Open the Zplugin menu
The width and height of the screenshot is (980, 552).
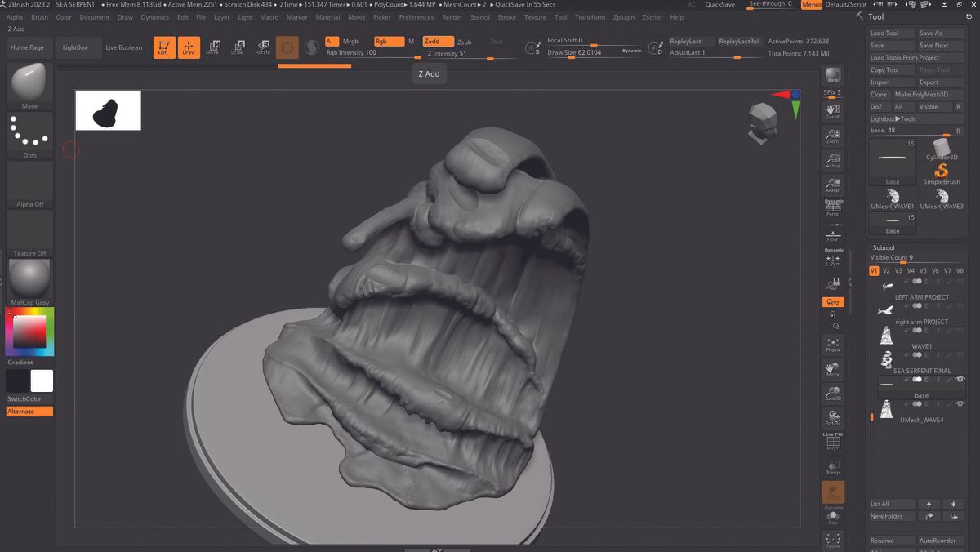(623, 17)
